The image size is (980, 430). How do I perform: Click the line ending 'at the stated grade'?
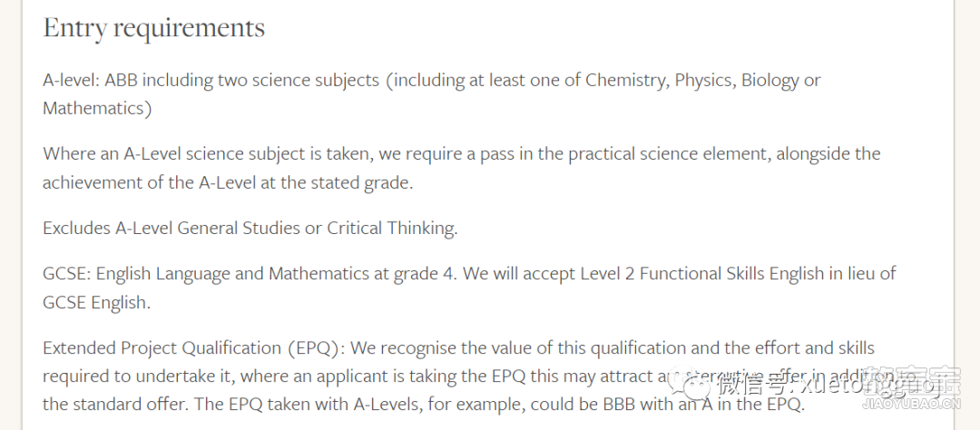[228, 184]
